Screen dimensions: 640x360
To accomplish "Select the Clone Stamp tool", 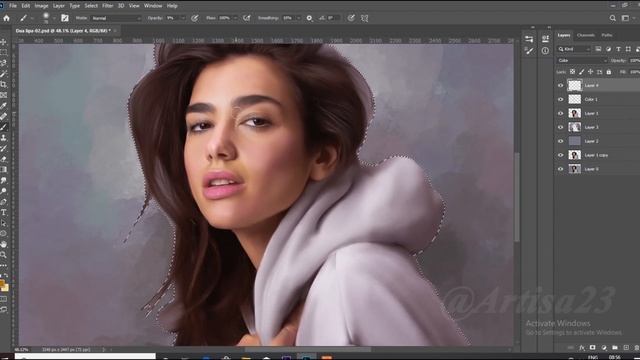I will pyautogui.click(x=4, y=138).
